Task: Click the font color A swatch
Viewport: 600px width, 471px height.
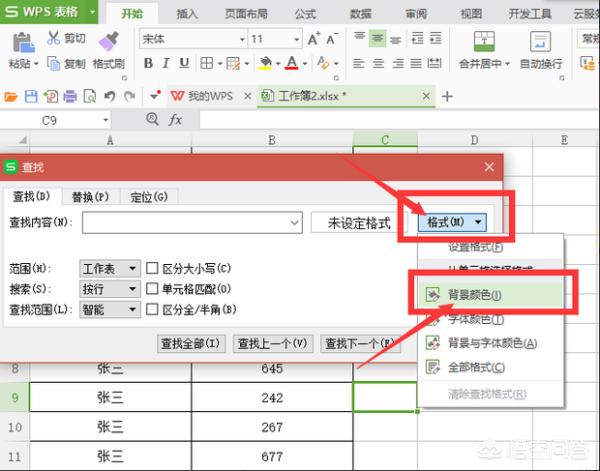Action: (x=291, y=64)
